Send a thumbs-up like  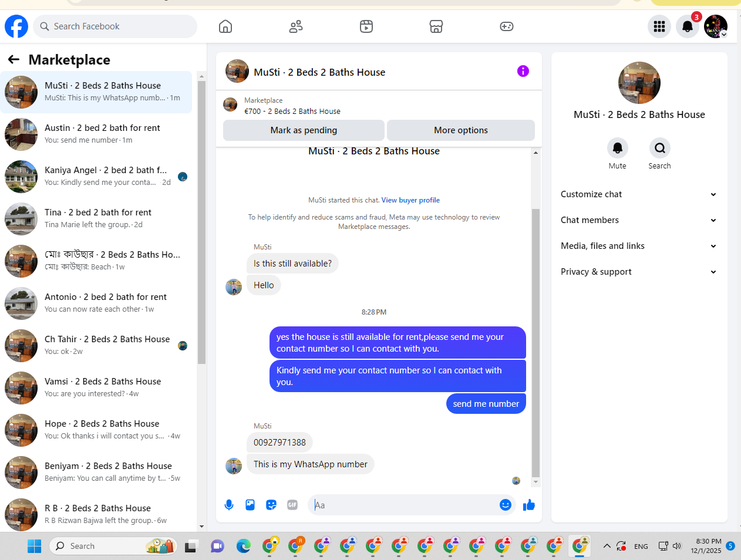pyautogui.click(x=529, y=505)
